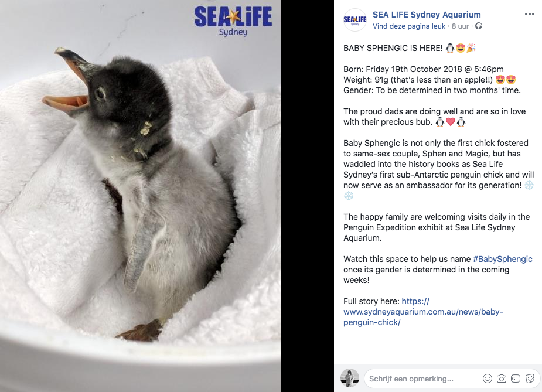Open the emoji picker in comment box
The height and width of the screenshot is (392, 542).
click(x=487, y=379)
